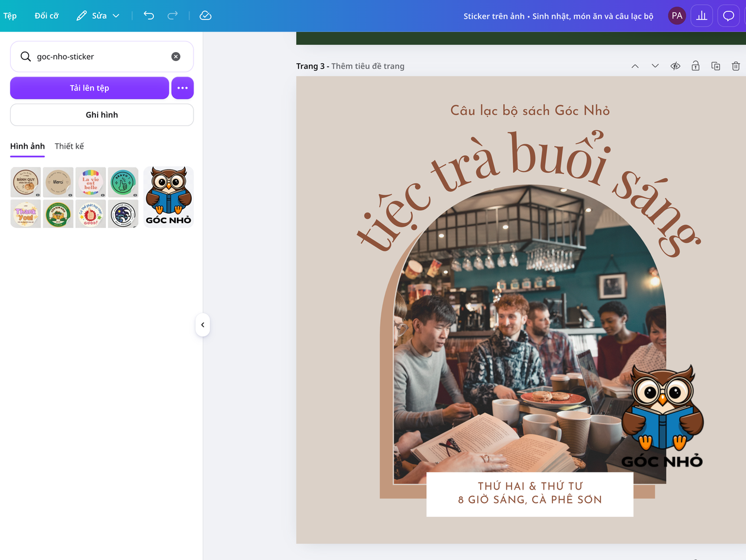Clear the goc-nho-sticker search text
This screenshot has width=746, height=560.
[x=176, y=57]
